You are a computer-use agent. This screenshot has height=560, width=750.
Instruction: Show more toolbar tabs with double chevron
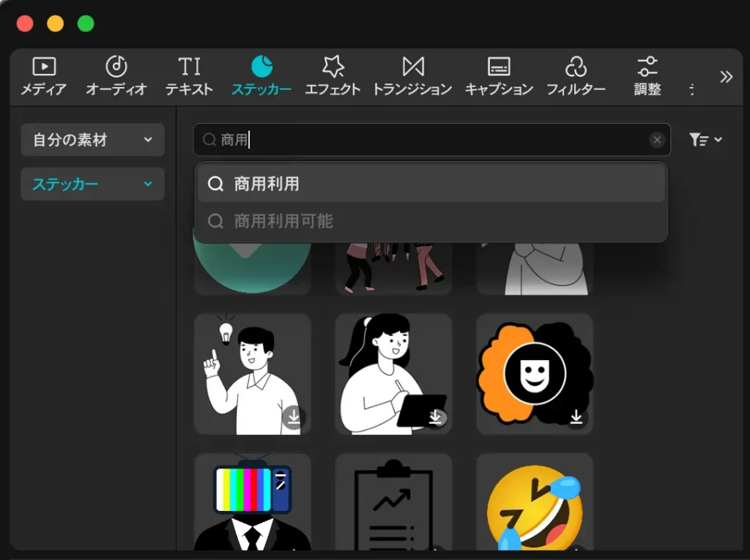[726, 77]
